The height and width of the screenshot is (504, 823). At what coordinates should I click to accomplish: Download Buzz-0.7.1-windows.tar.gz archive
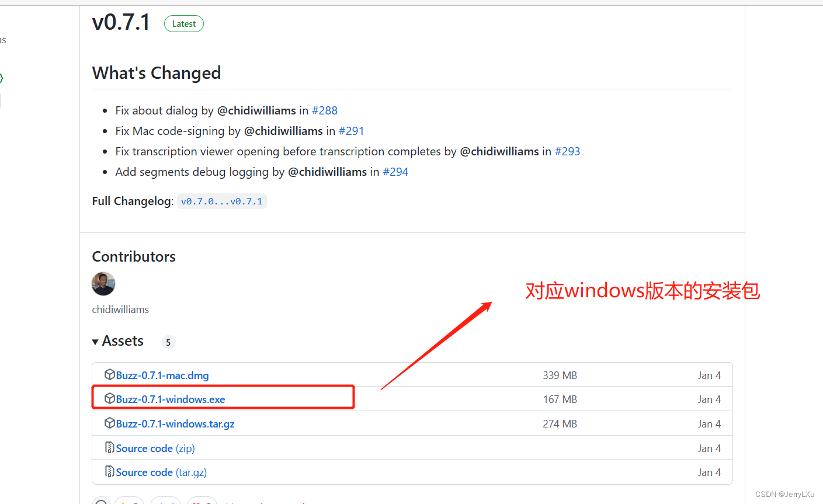175,423
